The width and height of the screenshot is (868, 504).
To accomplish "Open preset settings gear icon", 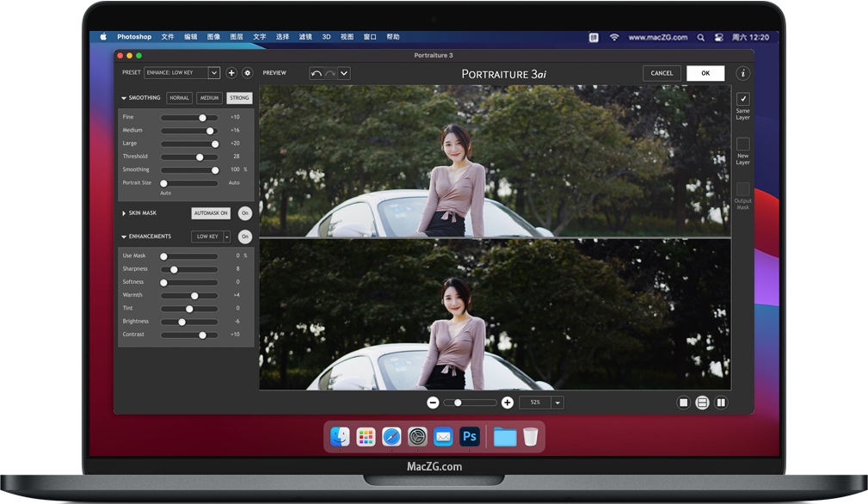I will coord(247,73).
